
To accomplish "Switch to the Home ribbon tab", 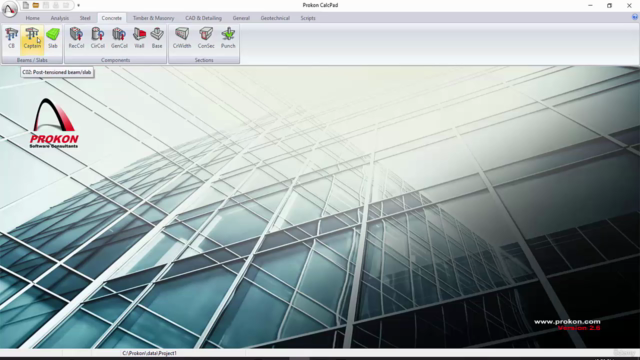I will (33, 18).
